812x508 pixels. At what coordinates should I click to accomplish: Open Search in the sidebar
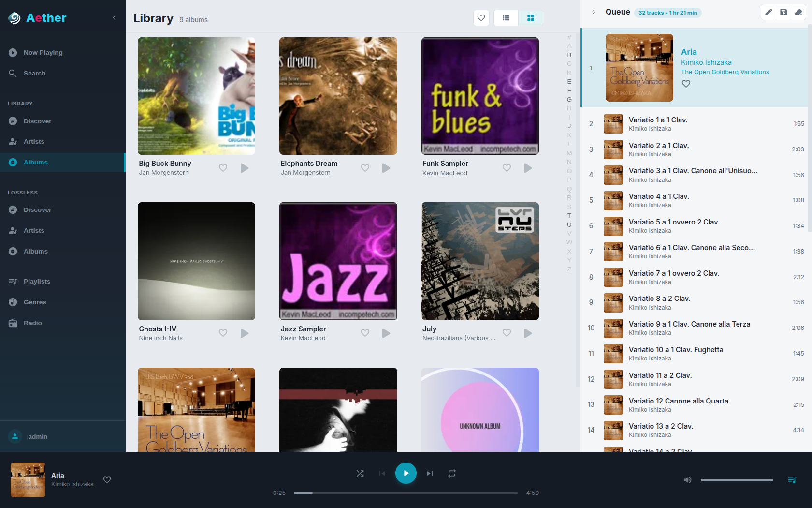pos(63,73)
